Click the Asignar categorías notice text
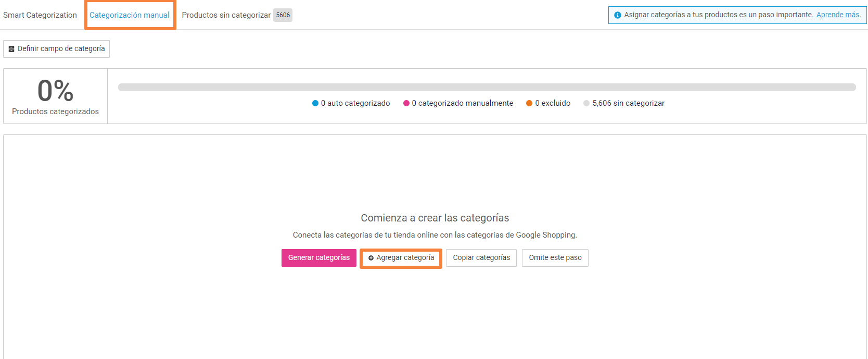Viewport: 868px width, 359px height. click(719, 15)
